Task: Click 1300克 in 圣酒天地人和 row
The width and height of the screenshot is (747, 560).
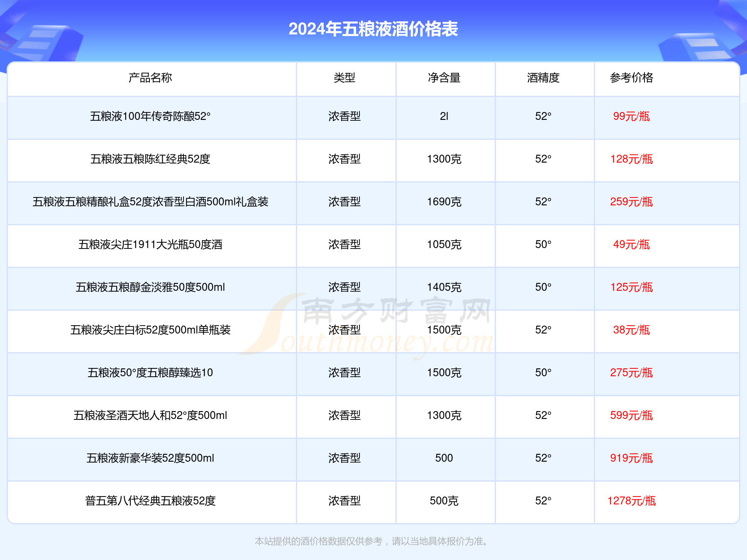Action: (444, 415)
